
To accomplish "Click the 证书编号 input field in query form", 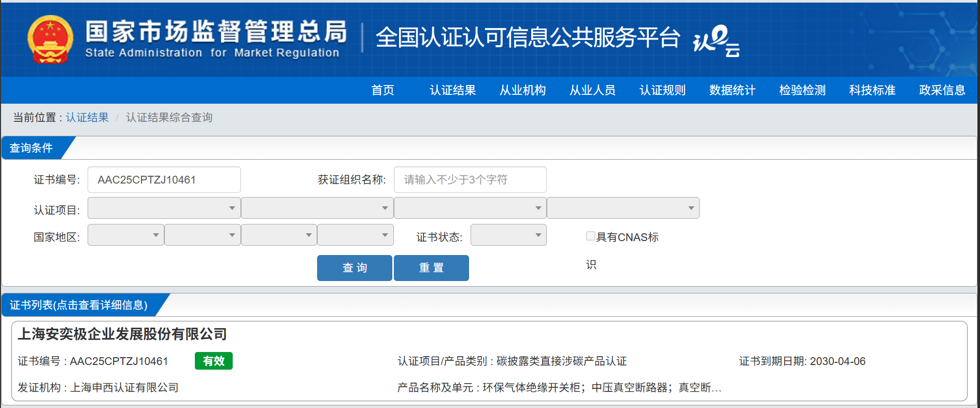I will pos(164,179).
